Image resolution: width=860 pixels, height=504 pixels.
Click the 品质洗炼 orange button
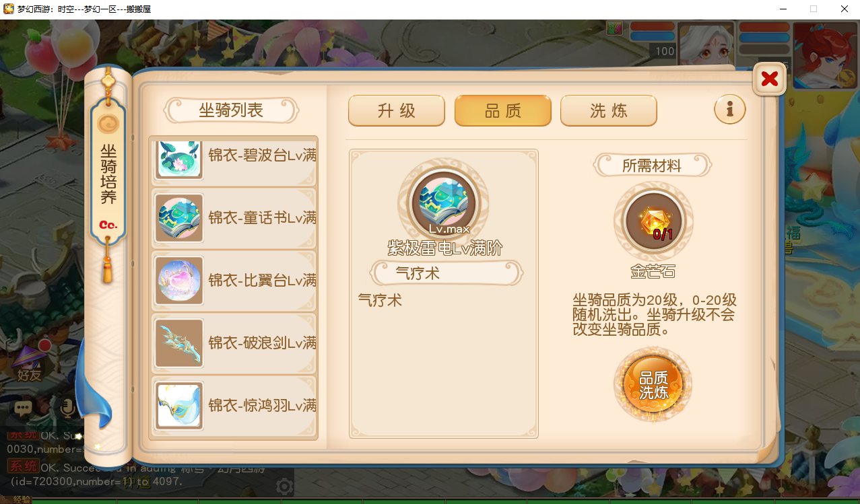[x=653, y=385]
